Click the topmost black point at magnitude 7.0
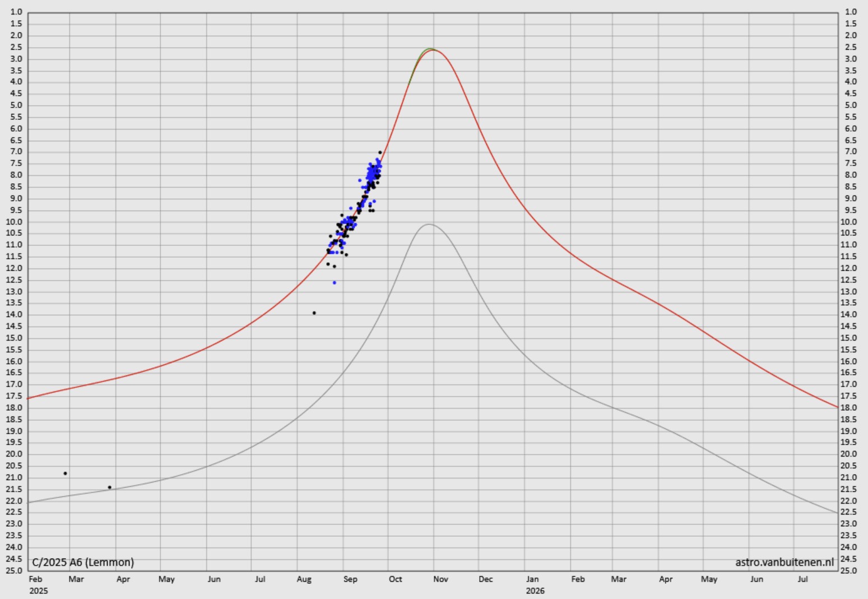Viewport: 868px width, 599px height. (380, 152)
